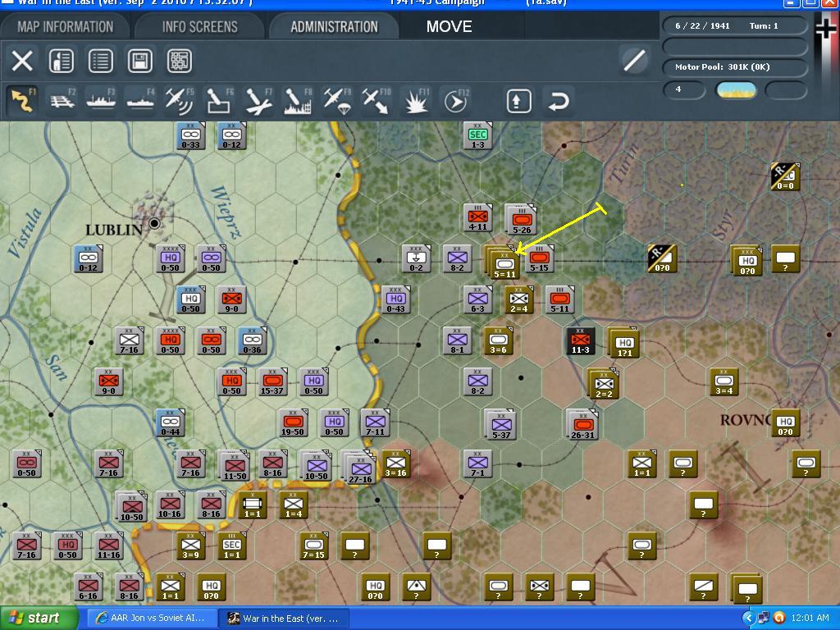Click the Undo move arrow icon
840x630 pixels.
(x=558, y=101)
